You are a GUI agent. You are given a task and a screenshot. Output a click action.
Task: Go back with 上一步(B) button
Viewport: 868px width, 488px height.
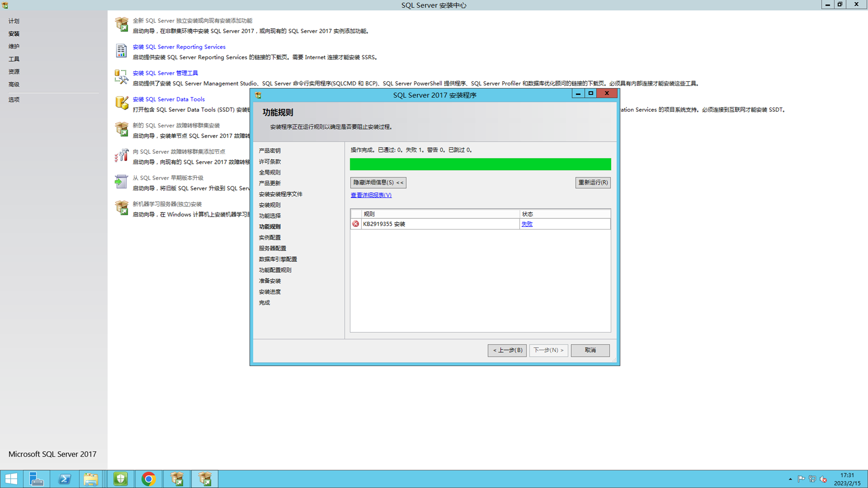point(507,350)
